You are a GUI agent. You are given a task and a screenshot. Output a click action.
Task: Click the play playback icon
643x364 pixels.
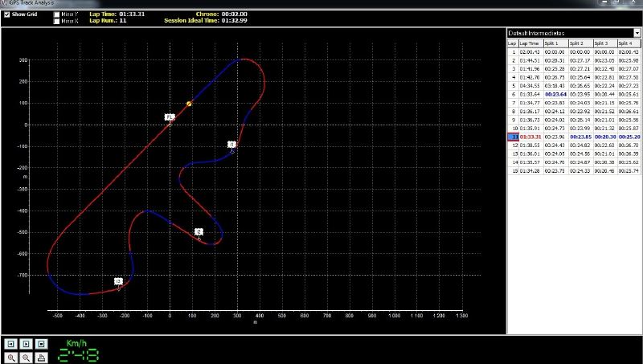27,344
